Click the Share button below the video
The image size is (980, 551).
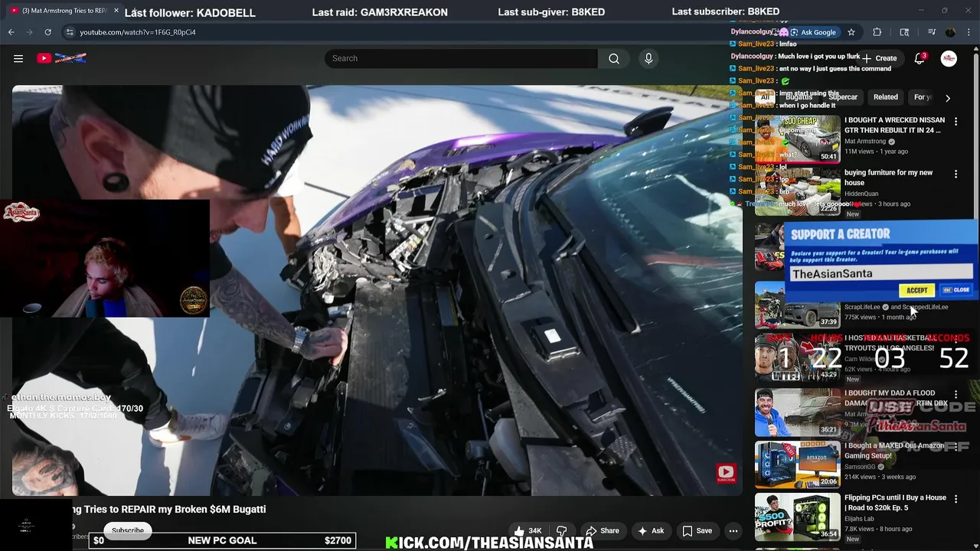[x=602, y=530]
